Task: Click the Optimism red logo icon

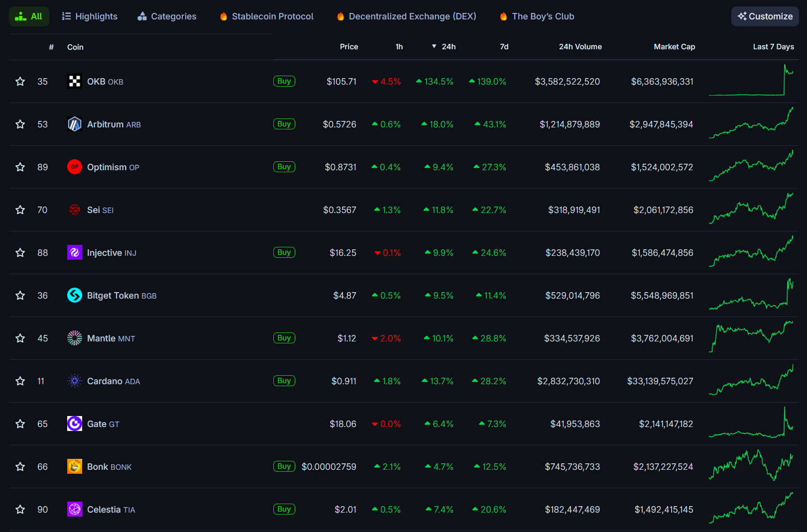Action: click(x=74, y=167)
